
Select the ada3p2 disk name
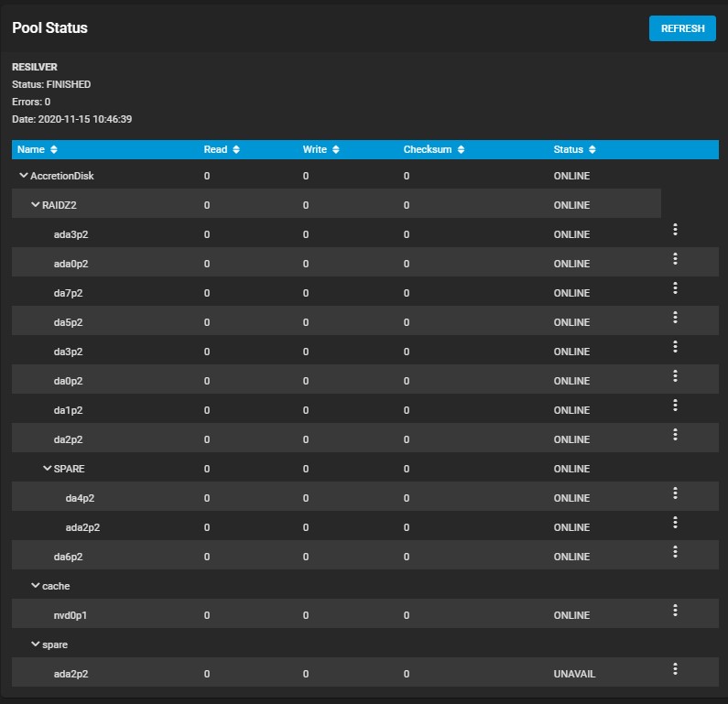coord(71,234)
